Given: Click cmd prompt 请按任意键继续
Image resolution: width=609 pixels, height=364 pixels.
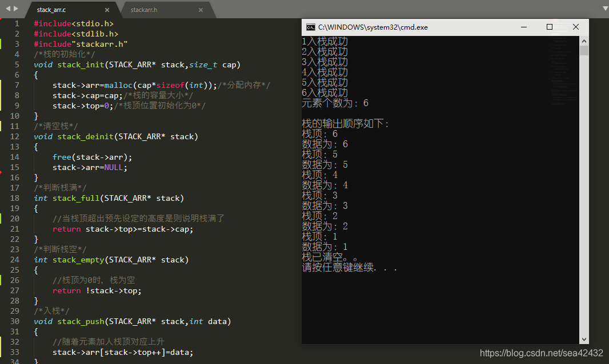Looking at the screenshot, I should pyautogui.click(x=350, y=268).
